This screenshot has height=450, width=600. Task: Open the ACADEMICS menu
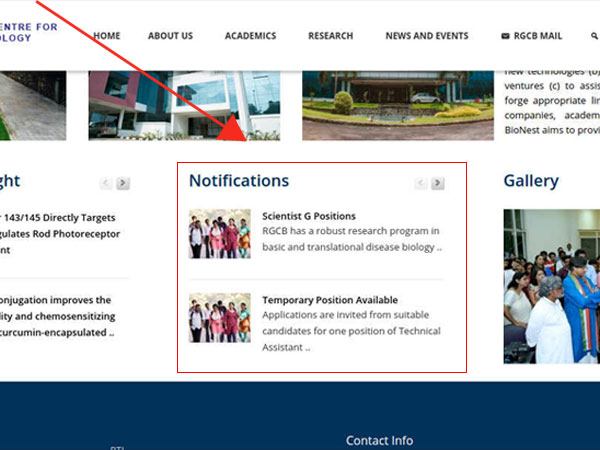pyautogui.click(x=250, y=36)
